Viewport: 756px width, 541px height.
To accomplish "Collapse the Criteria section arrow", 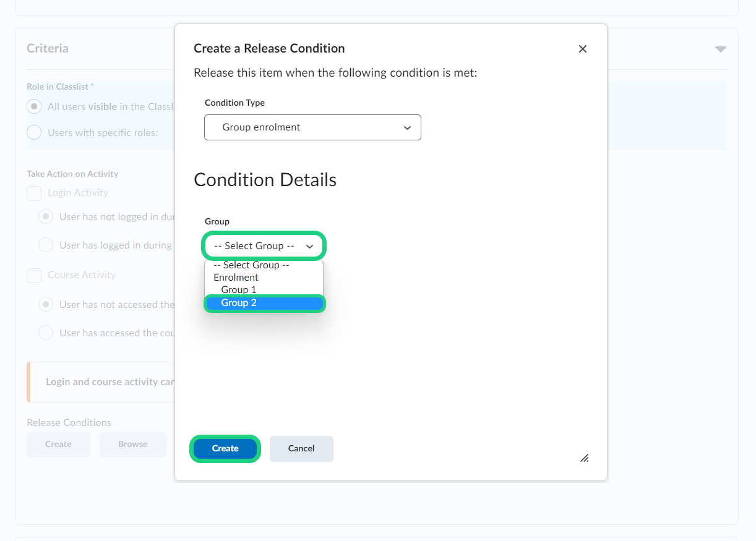I will [x=720, y=49].
